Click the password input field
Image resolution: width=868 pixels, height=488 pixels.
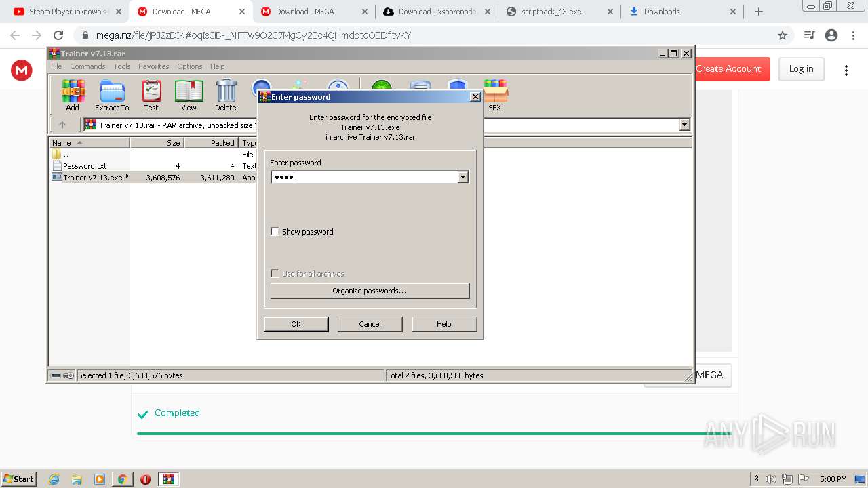coord(365,177)
